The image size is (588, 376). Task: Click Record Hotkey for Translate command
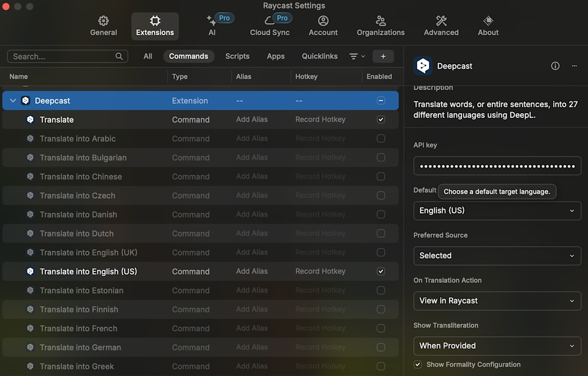click(x=320, y=119)
